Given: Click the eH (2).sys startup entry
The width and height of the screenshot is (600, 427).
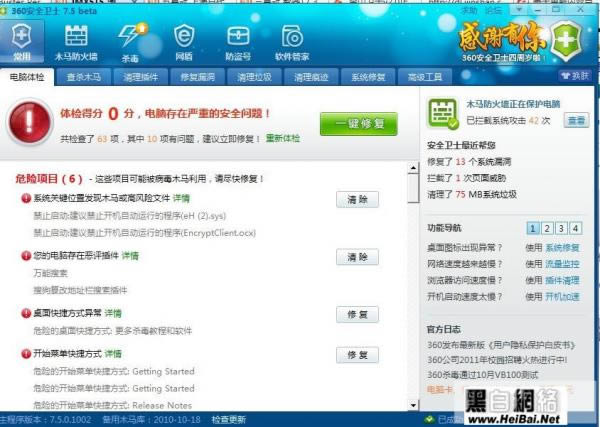Looking at the screenshot, I should (130, 216).
